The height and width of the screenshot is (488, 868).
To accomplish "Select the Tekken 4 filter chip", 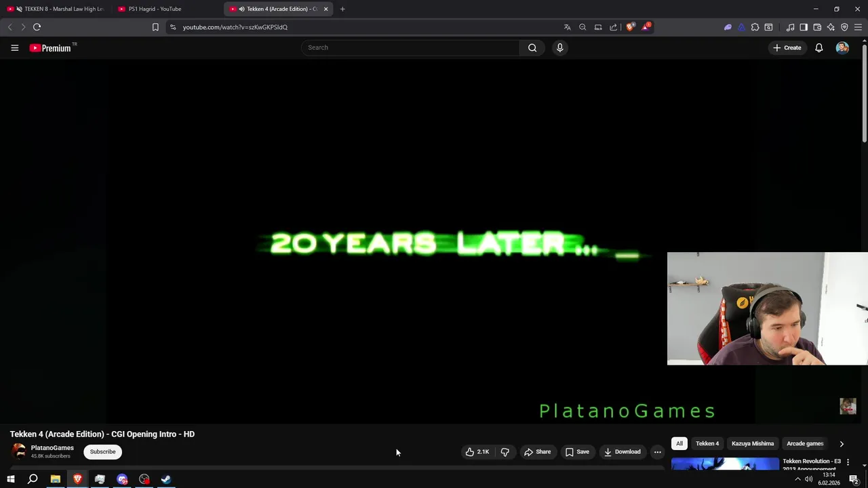I will (x=707, y=443).
